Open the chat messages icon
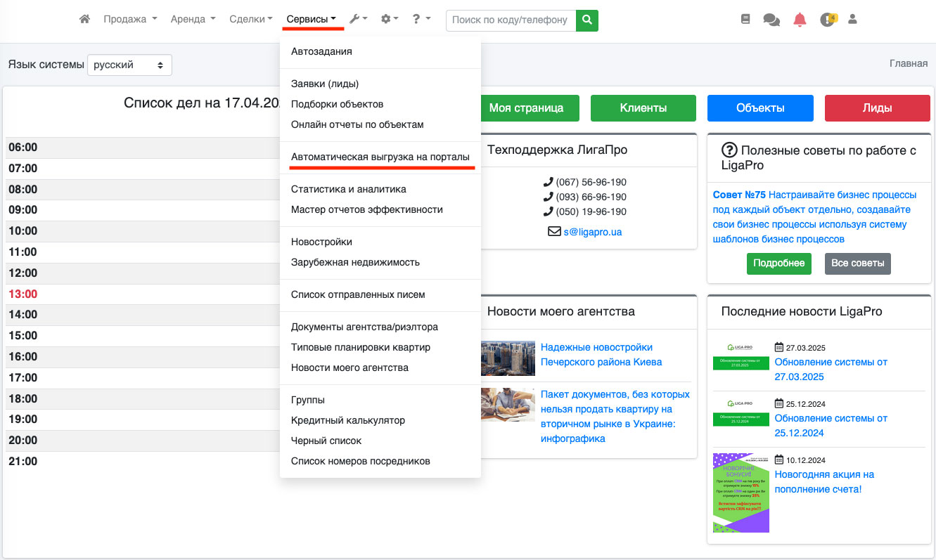 771,20
